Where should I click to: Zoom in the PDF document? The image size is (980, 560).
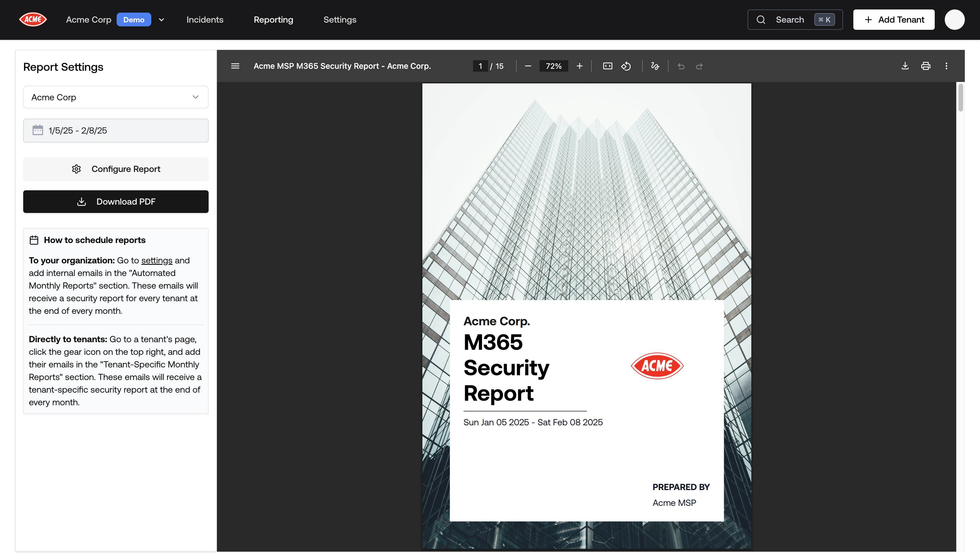pyautogui.click(x=579, y=66)
